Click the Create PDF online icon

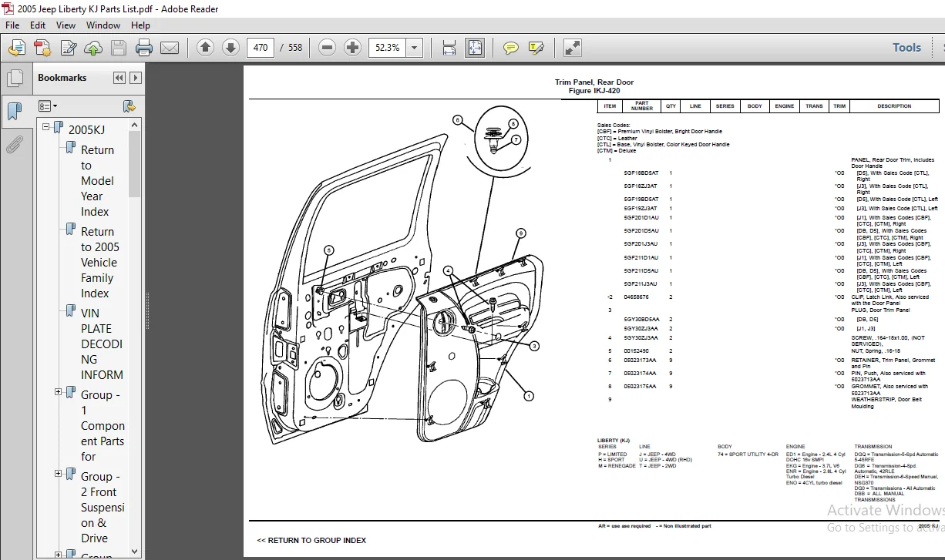tap(42, 48)
